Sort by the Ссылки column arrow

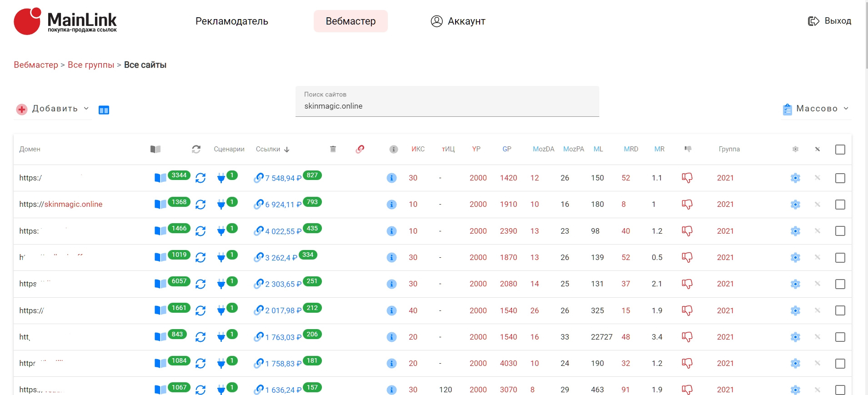(x=287, y=149)
